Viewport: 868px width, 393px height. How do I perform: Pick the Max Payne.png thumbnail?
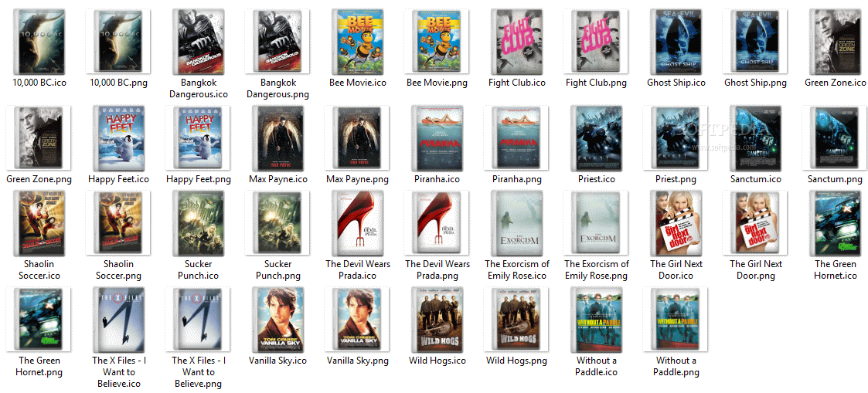pyautogui.click(x=357, y=138)
